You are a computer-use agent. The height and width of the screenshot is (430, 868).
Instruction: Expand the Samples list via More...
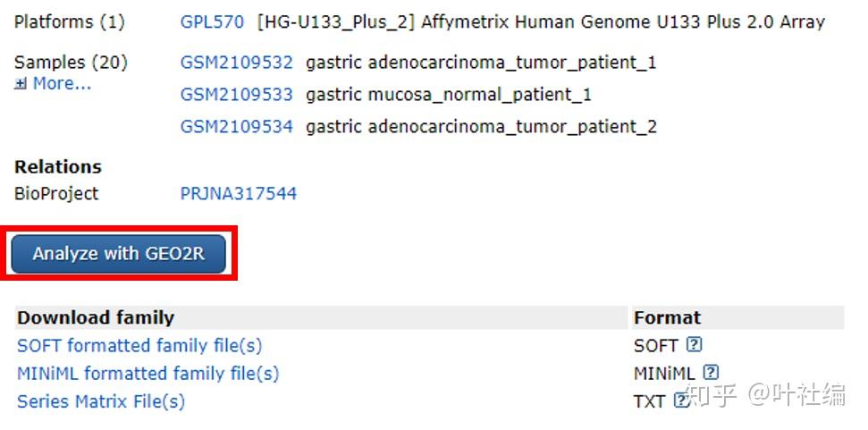click(62, 83)
